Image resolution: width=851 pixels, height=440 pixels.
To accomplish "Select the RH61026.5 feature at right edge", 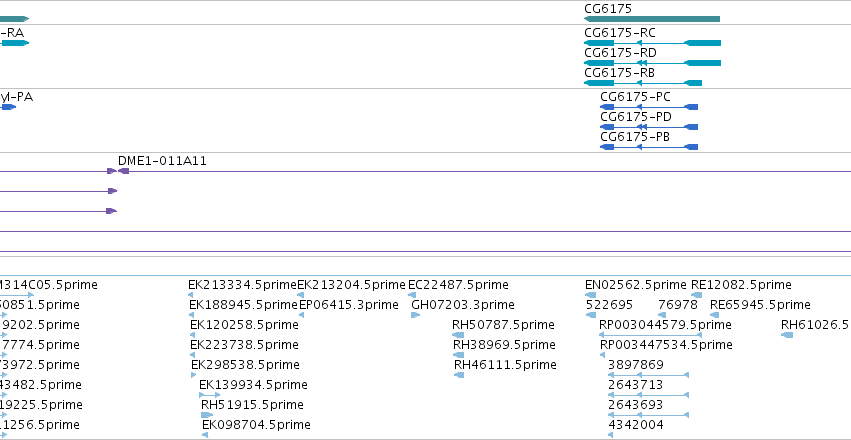I will (815, 325).
